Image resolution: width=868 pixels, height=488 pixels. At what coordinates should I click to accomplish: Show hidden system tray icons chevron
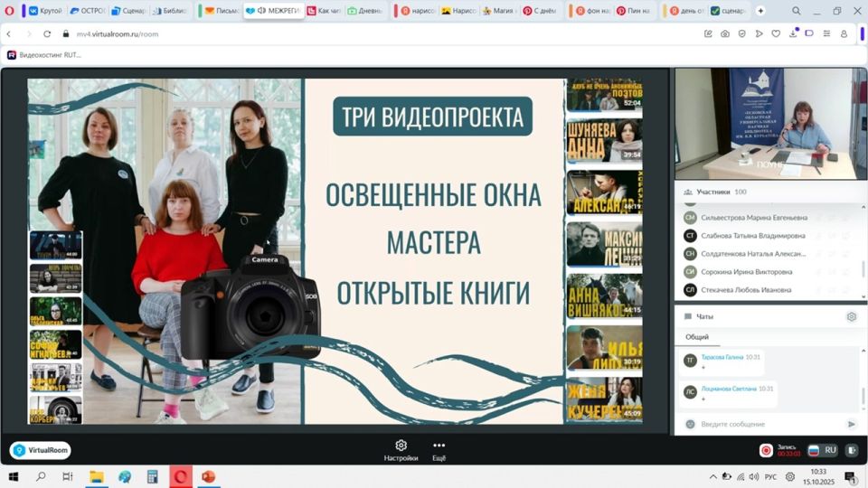tap(713, 476)
